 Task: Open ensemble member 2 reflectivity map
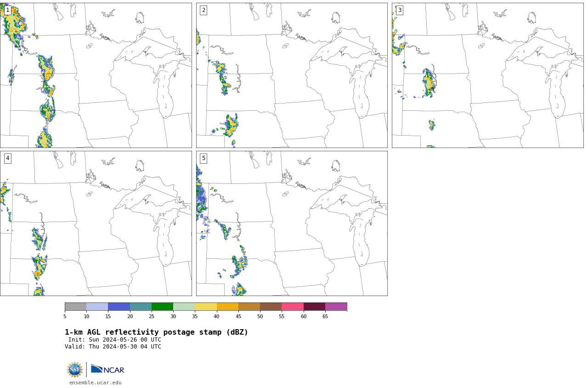coord(292,75)
